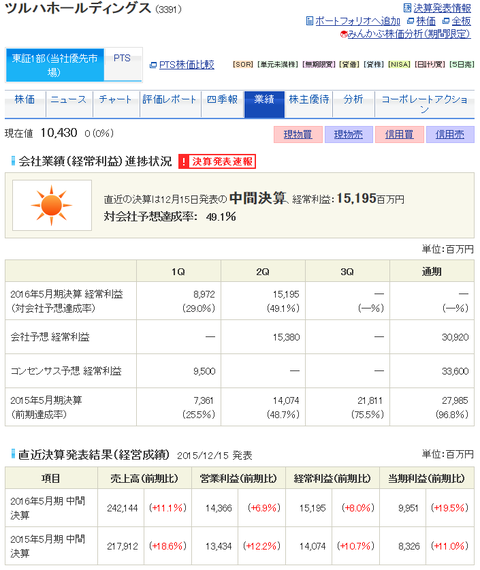The image size is (480, 570).
Task: Click the 2Q column header
Action: pos(263,271)
